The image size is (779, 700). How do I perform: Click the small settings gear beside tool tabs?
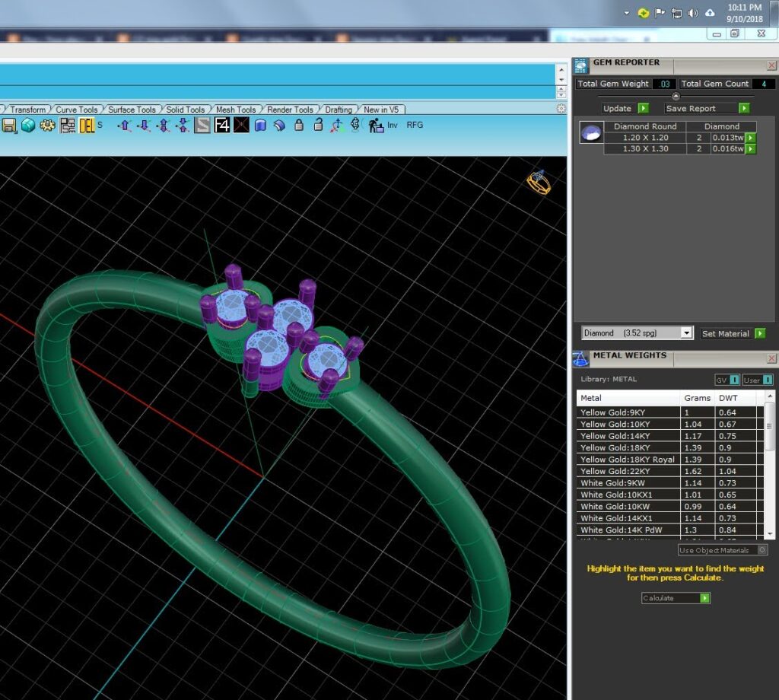561,108
